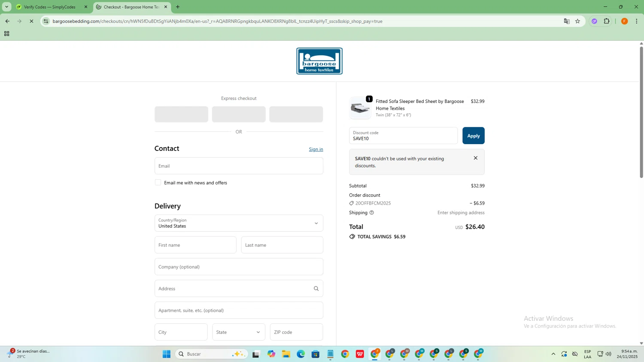Click the volume icon in the system tray
The width and height of the screenshot is (644, 362).
tap(608, 354)
